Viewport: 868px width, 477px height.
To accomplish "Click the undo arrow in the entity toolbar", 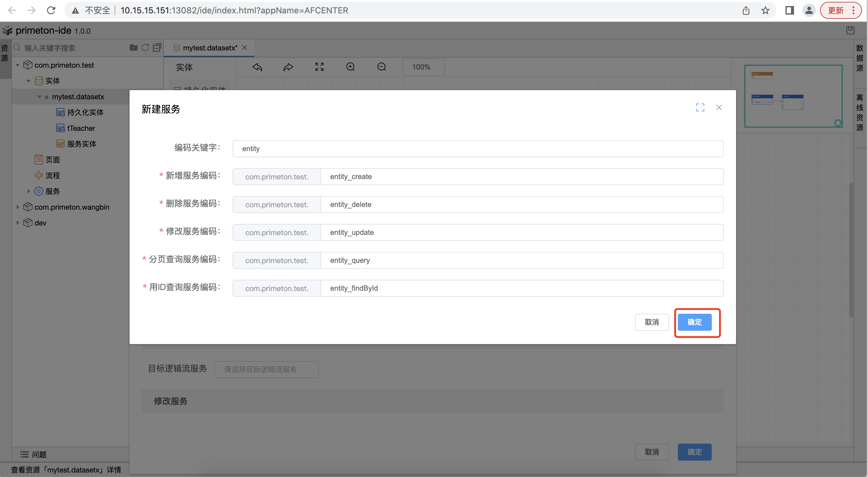I will (x=257, y=67).
